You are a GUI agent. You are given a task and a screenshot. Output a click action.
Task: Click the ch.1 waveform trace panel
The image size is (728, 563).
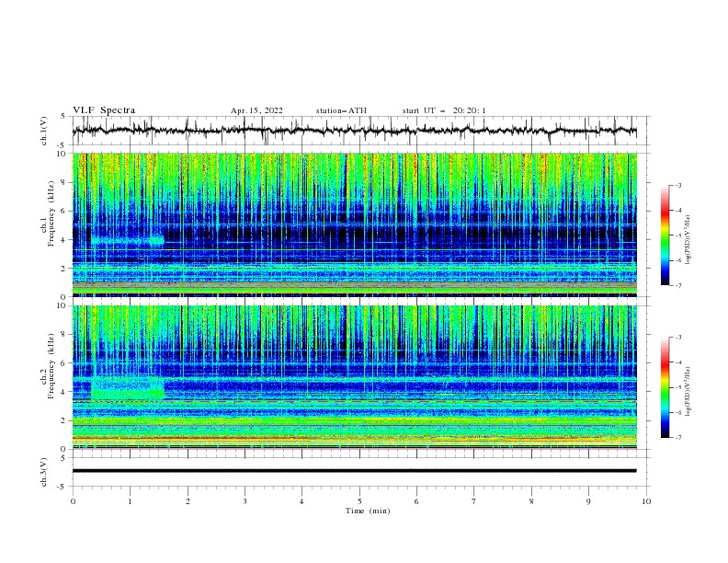pyautogui.click(x=359, y=131)
